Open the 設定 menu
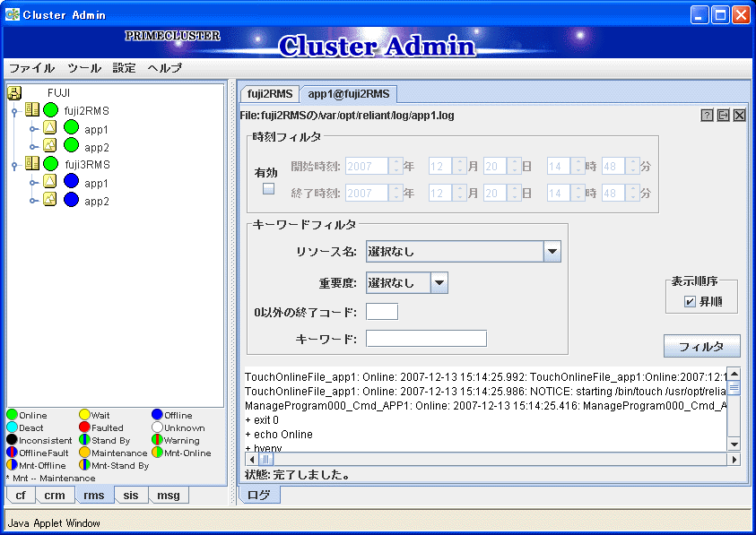 click(125, 68)
